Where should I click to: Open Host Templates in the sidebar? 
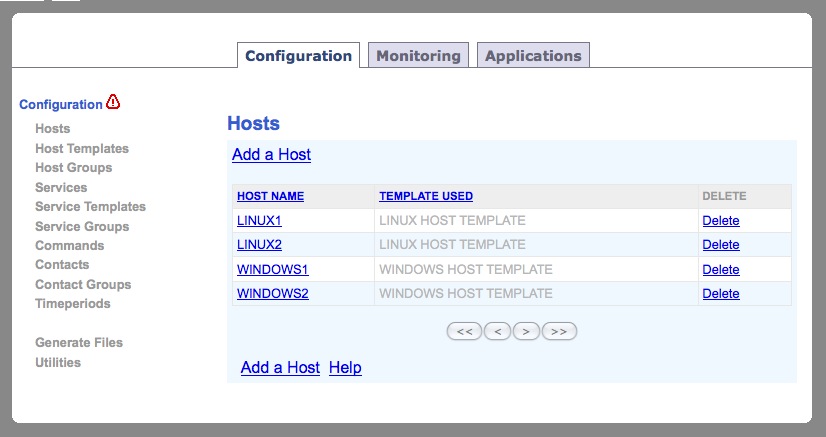[x=82, y=148]
